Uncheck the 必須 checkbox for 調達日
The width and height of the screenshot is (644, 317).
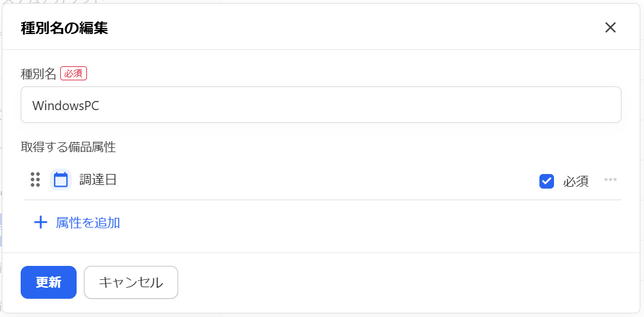point(547,181)
